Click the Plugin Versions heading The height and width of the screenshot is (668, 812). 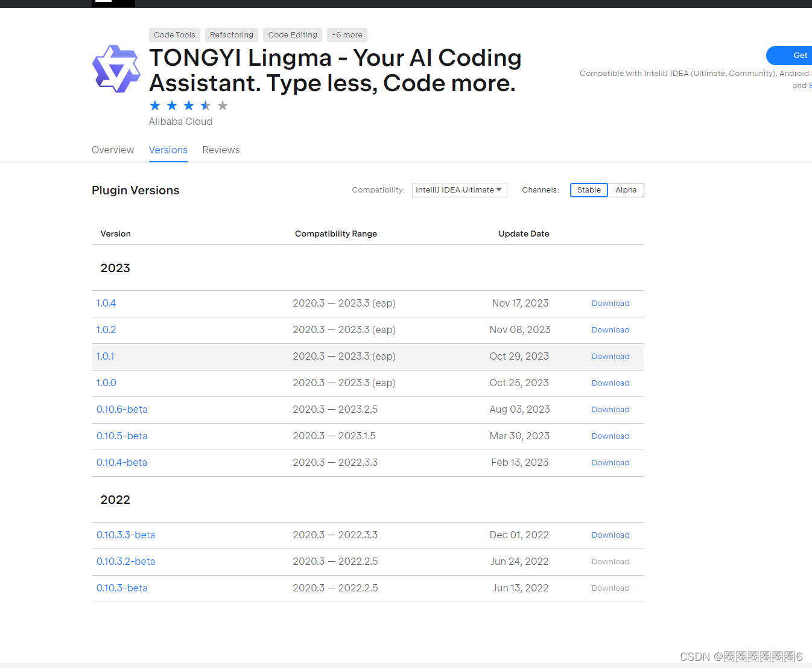136,191
